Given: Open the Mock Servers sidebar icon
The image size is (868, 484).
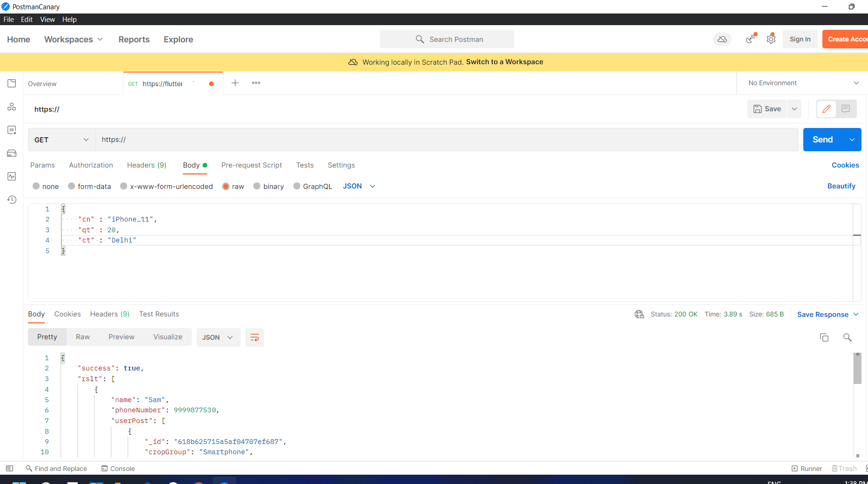Looking at the screenshot, I should click(12, 153).
